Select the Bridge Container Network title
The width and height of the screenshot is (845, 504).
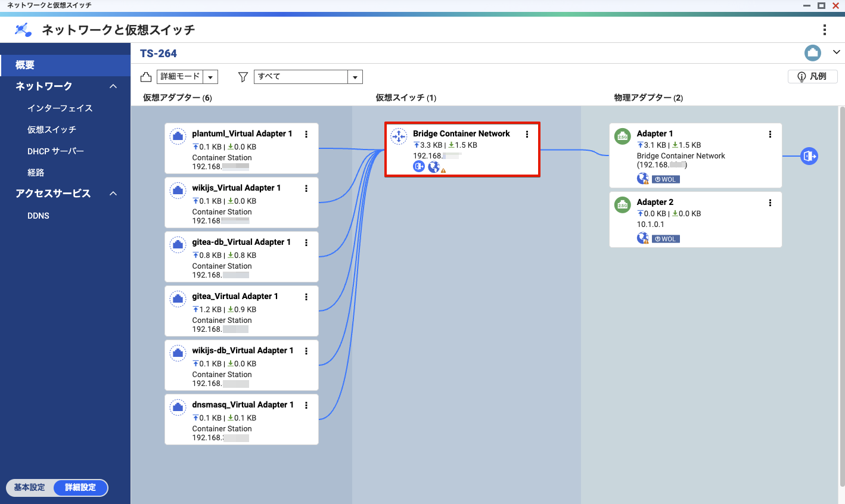pyautogui.click(x=461, y=133)
